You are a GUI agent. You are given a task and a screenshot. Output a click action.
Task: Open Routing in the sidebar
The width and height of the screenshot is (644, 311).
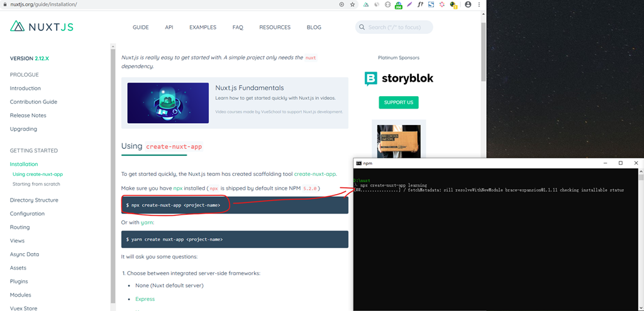click(x=19, y=227)
